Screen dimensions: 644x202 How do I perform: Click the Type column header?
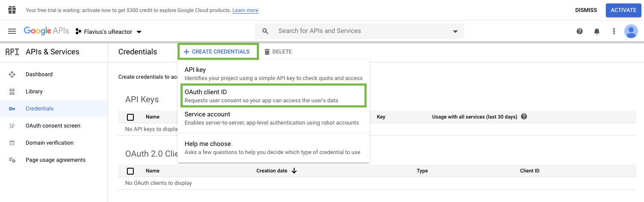tap(422, 171)
